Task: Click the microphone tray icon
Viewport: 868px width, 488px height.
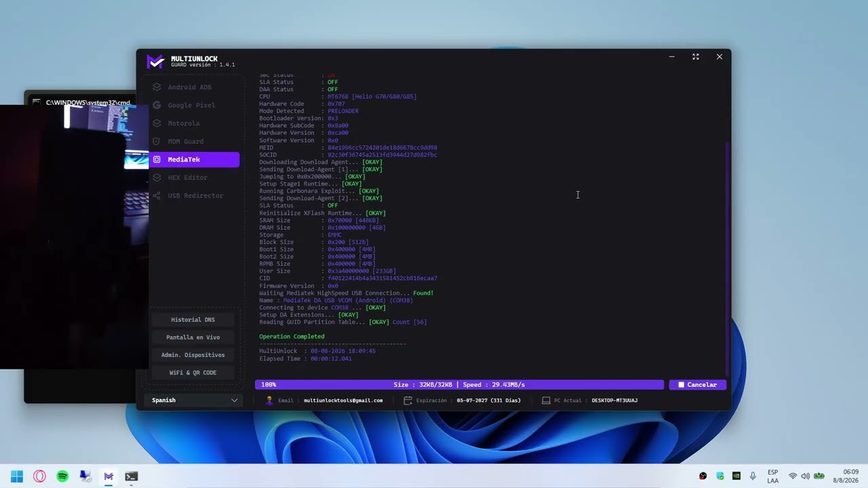Action: 753,476
